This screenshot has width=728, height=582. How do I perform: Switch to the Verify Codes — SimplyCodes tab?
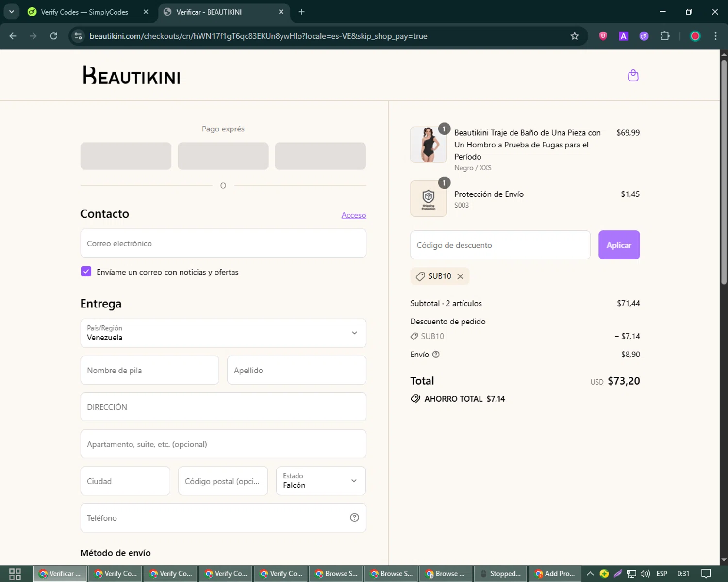tap(84, 12)
